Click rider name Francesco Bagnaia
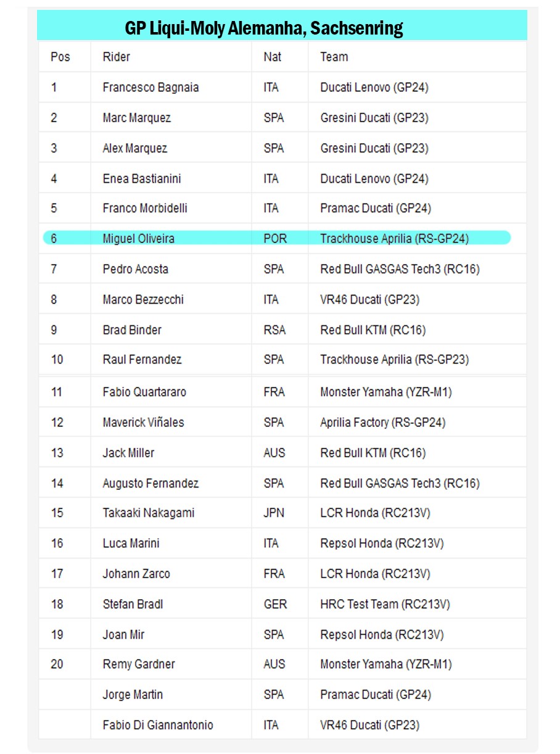The height and width of the screenshot is (754, 560). (x=150, y=88)
